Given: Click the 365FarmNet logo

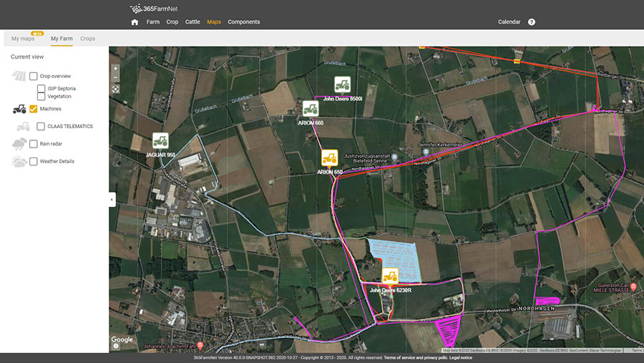Looking at the screenshot, I should coord(154,9).
